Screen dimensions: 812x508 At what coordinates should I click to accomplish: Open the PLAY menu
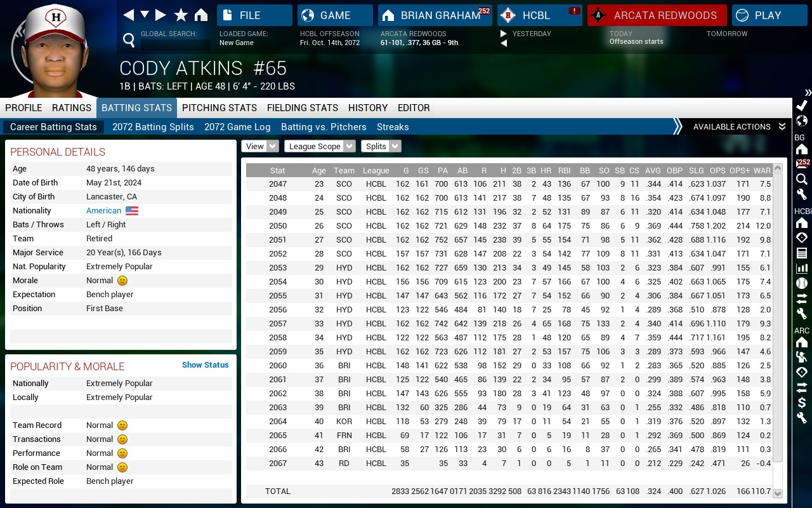pyautogui.click(x=769, y=15)
